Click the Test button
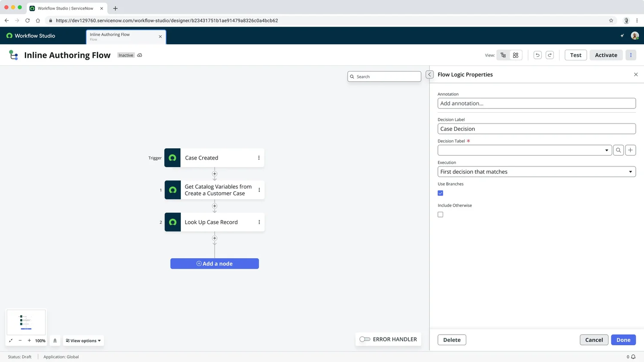The width and height of the screenshot is (644, 362). (x=576, y=55)
